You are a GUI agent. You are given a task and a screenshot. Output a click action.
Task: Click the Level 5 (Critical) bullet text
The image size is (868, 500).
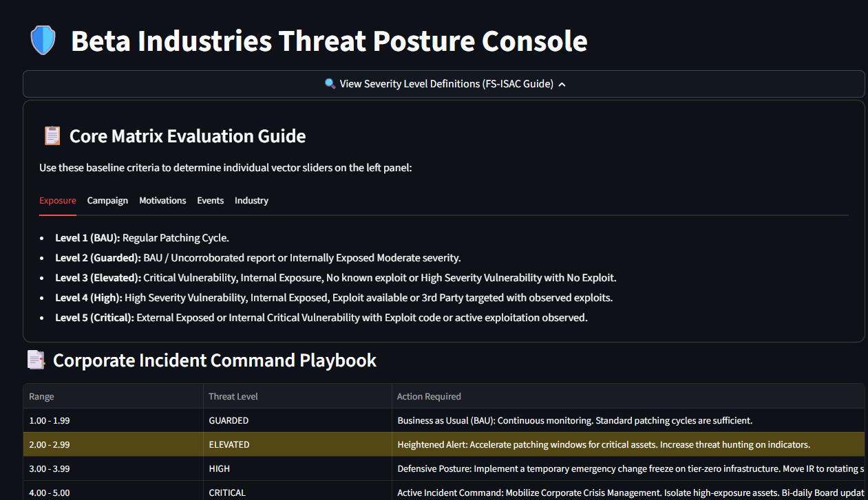coord(321,318)
